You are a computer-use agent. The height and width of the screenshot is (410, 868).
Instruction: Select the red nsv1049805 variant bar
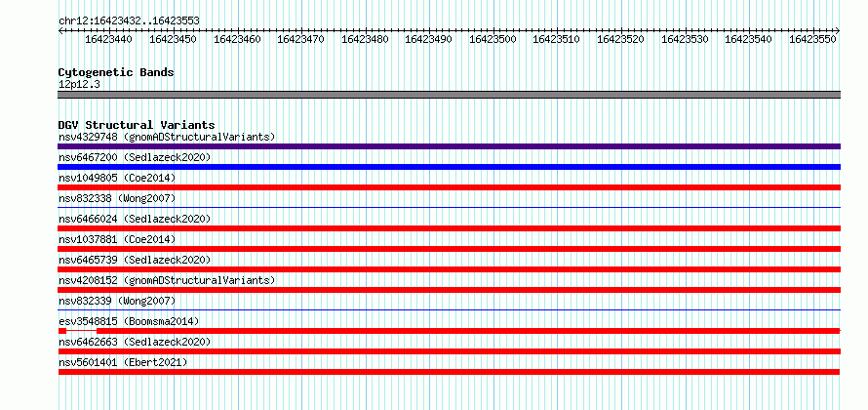click(449, 187)
